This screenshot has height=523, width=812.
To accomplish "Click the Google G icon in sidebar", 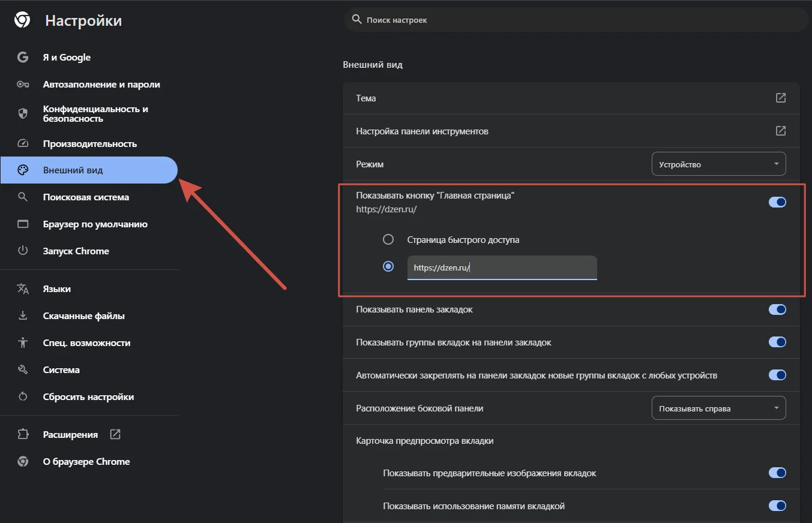I will click(23, 58).
